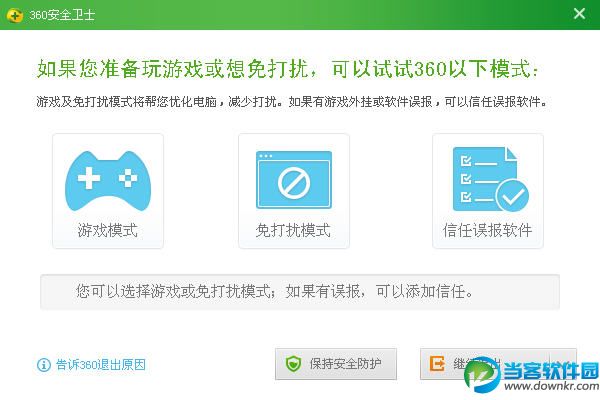Close the 360安全卫士 dialog
The image size is (600, 400).
tap(579, 14)
